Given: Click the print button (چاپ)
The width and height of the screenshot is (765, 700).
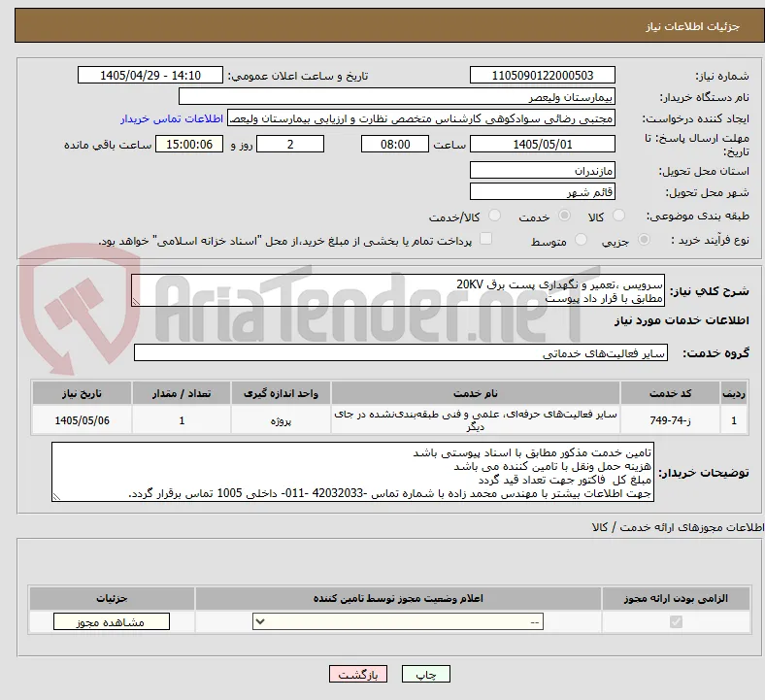Looking at the screenshot, I should coord(425,674).
